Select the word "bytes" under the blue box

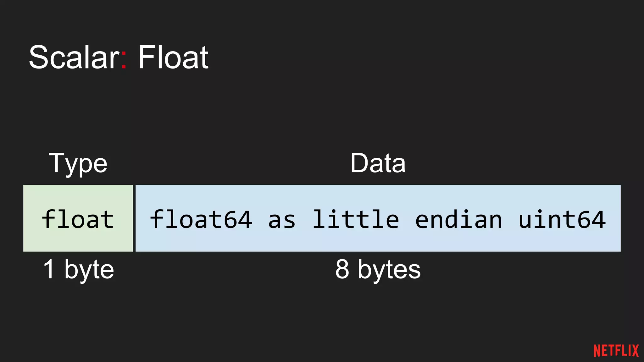(389, 270)
